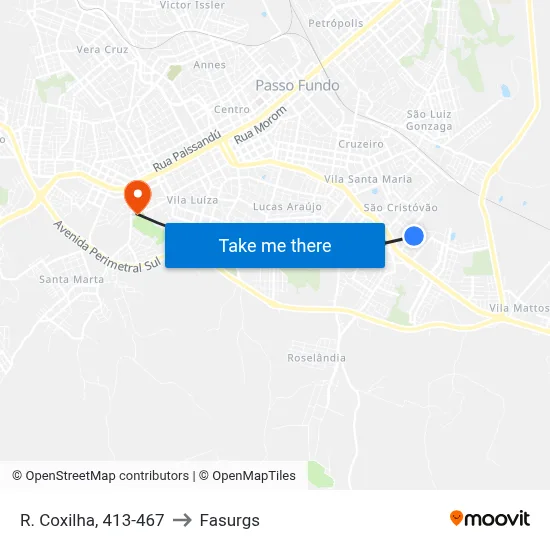Click the Petrópolis neighborhood label

[336, 24]
